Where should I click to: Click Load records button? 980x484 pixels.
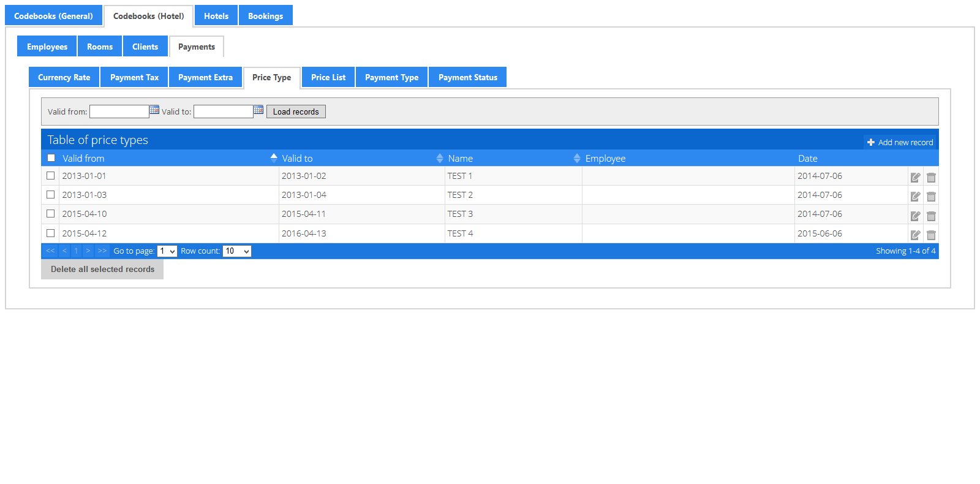[296, 112]
